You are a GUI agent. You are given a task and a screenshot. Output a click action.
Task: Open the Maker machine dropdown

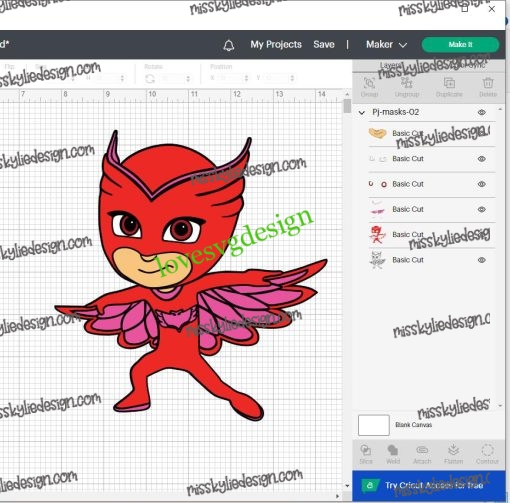[386, 45]
